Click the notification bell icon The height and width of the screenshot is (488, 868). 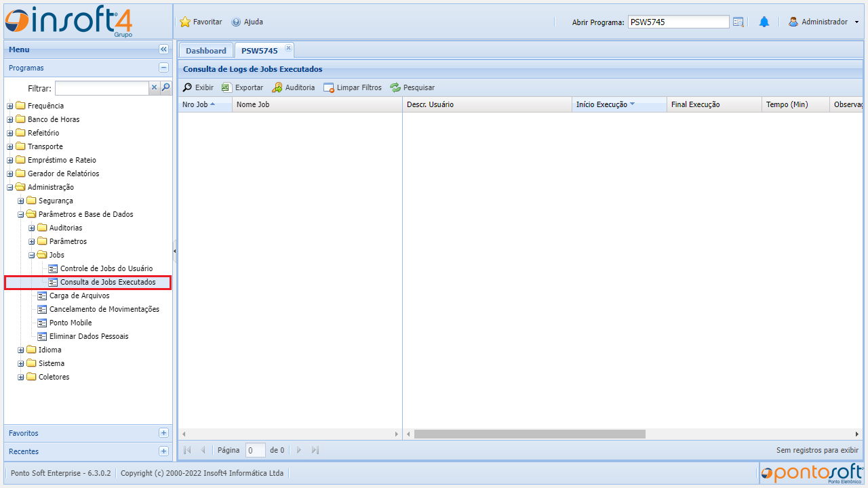764,22
